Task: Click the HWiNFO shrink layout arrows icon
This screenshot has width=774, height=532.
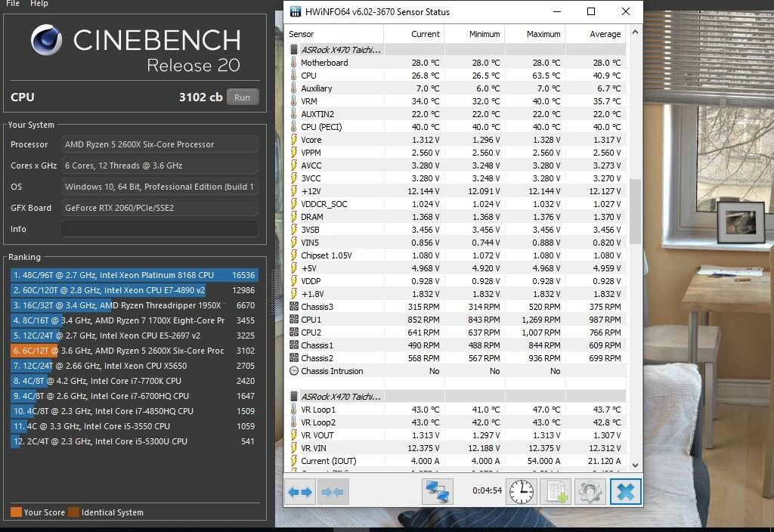Action: 333,491
